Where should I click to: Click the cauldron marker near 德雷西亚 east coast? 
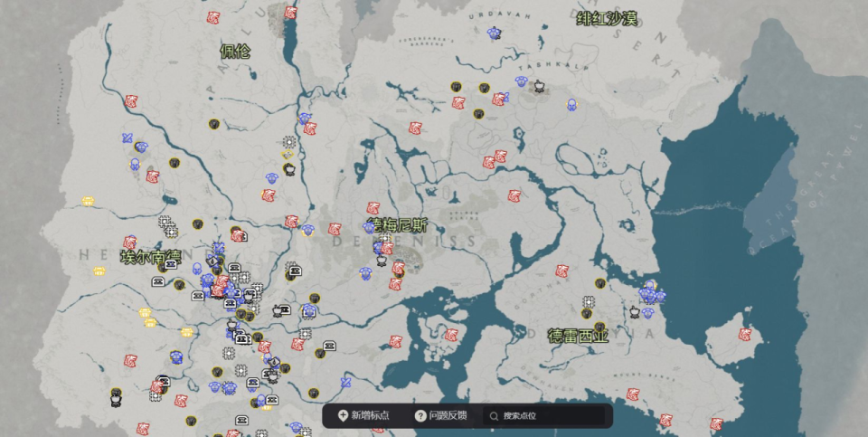tap(635, 312)
